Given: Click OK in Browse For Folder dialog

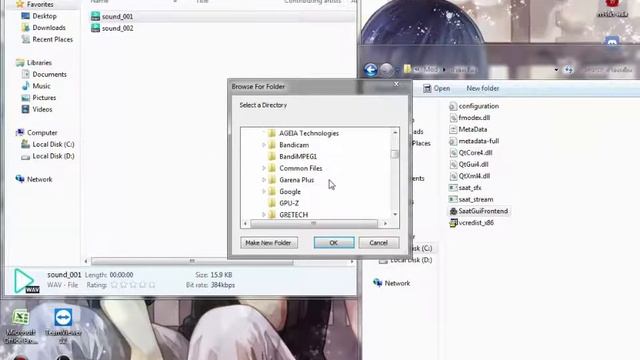Looking at the screenshot, I should click(x=334, y=242).
